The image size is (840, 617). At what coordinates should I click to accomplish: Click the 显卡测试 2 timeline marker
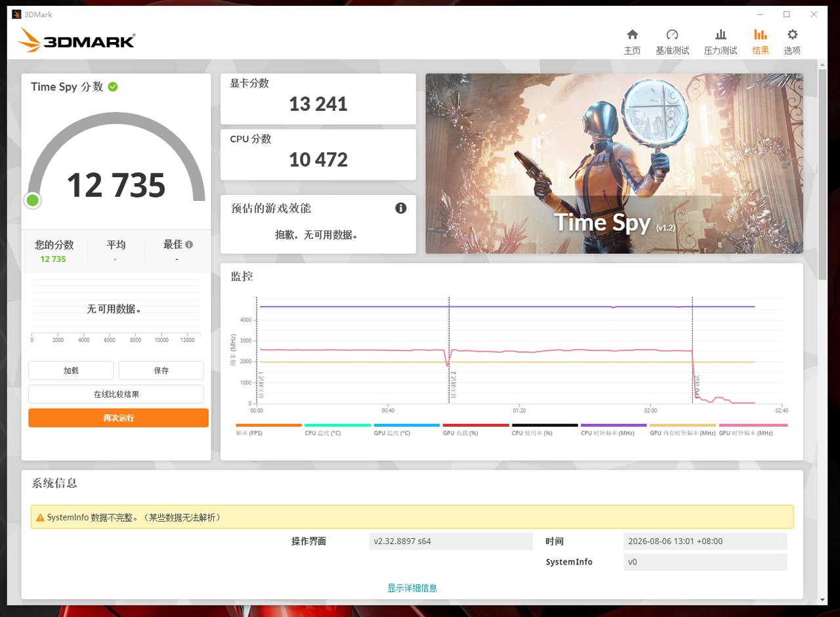(x=453, y=385)
